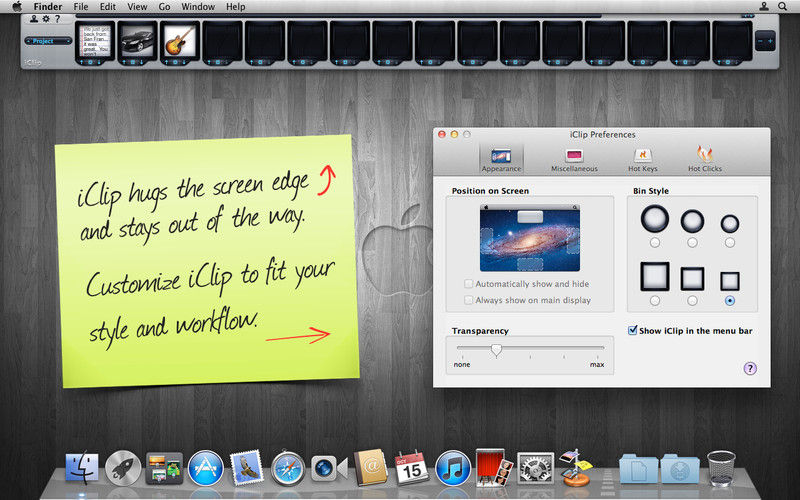Image resolution: width=800 pixels, height=500 pixels.
Task: Enable Automatically show and hide
Action: coord(468,284)
